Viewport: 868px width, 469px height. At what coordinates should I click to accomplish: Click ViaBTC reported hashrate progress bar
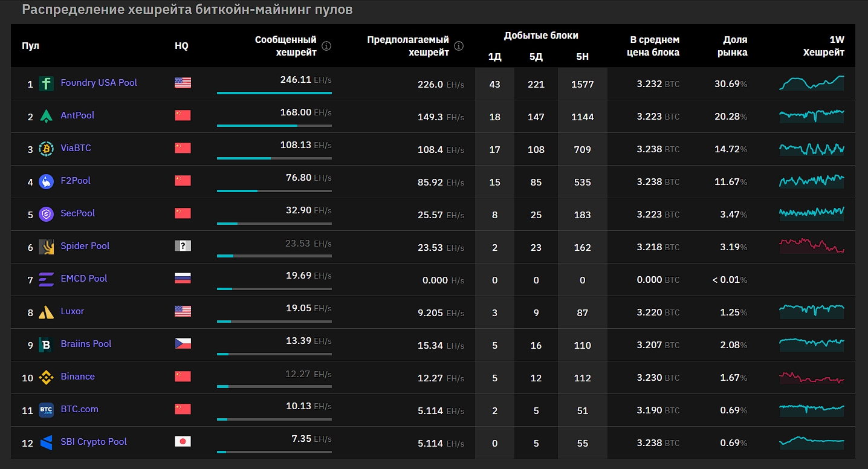tap(274, 158)
